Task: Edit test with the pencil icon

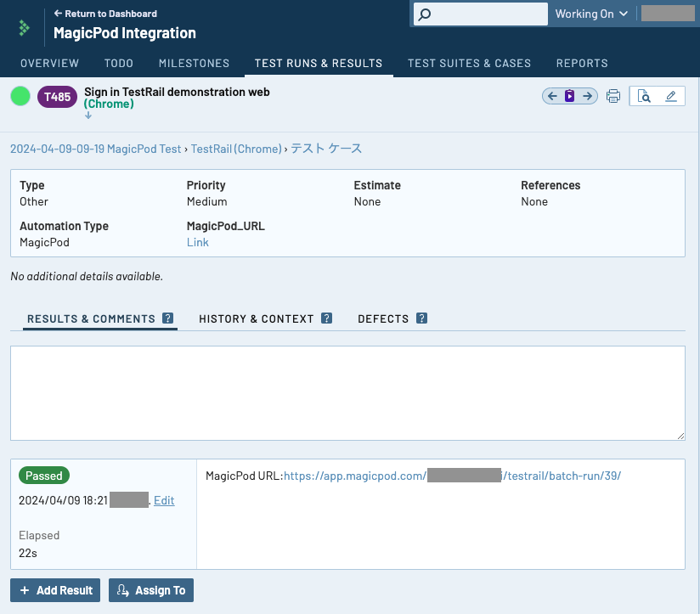Action: (670, 96)
